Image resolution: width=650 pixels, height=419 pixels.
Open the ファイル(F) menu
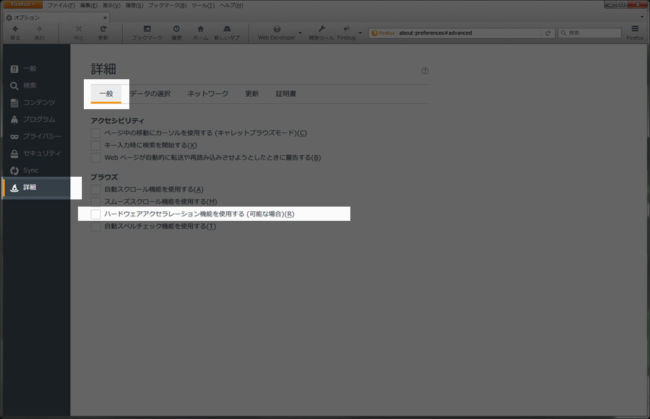[x=61, y=5]
